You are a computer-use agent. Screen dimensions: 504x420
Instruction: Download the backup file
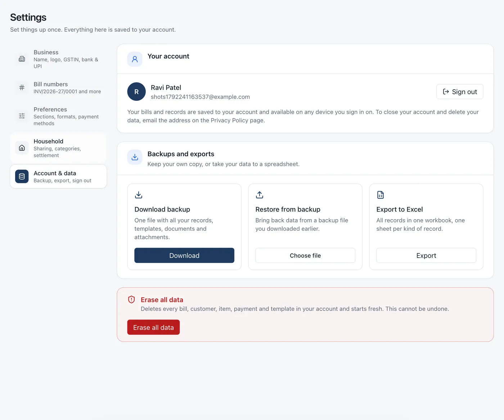tap(184, 256)
